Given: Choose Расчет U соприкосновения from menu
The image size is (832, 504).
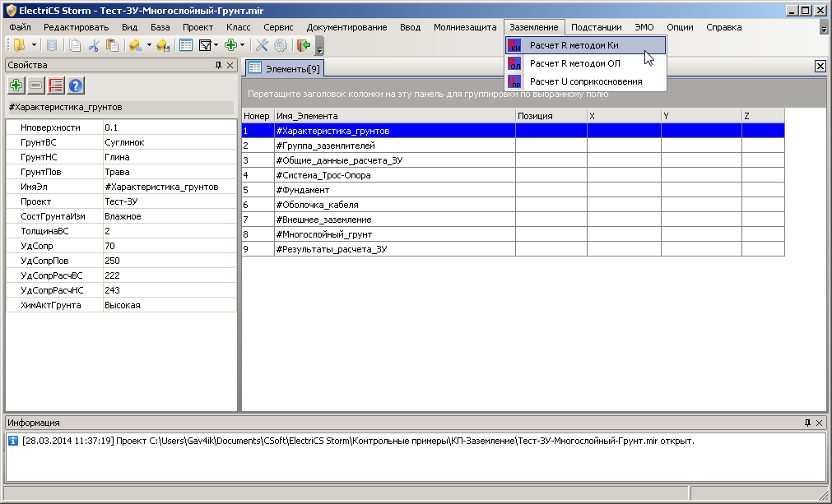Looking at the screenshot, I should 585,81.
